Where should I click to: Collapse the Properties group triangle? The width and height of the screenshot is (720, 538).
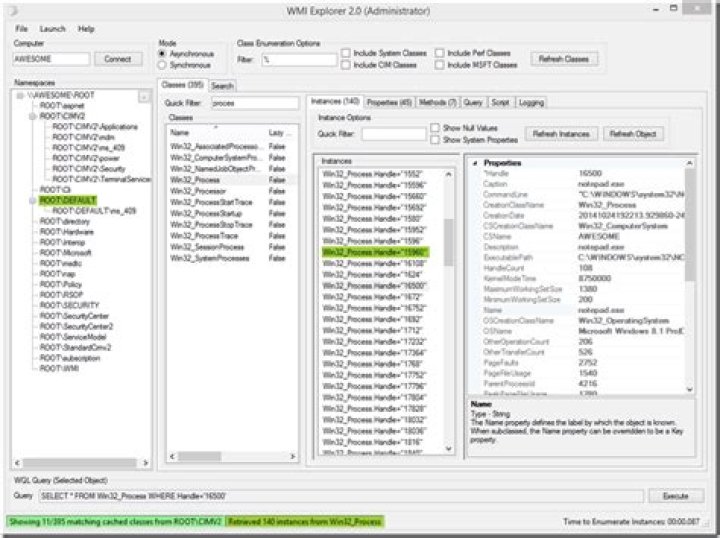click(x=475, y=163)
